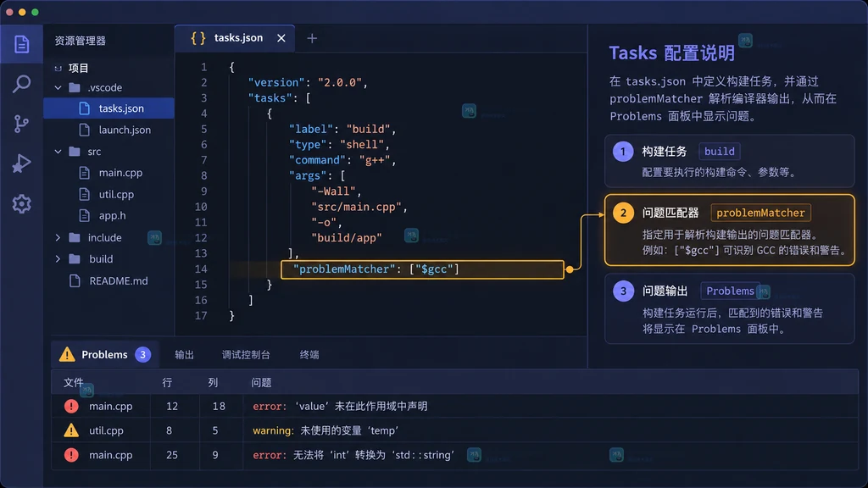868x488 pixels.
Task: Collapse the .vscode folder chevron
Action: (x=58, y=87)
